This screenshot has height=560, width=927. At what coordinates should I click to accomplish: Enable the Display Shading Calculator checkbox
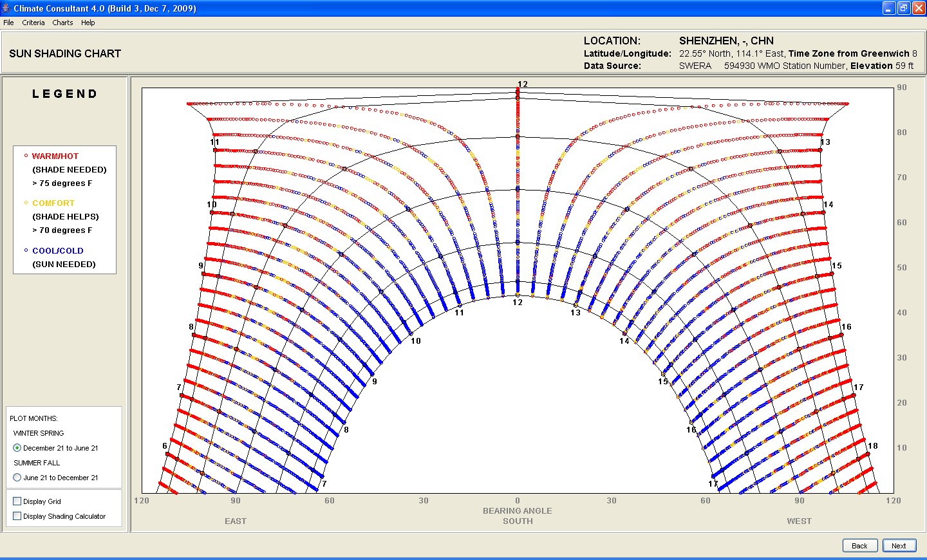(17, 516)
